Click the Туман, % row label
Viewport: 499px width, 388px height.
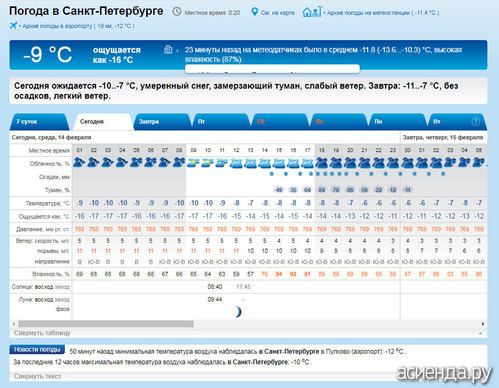pyautogui.click(x=57, y=190)
